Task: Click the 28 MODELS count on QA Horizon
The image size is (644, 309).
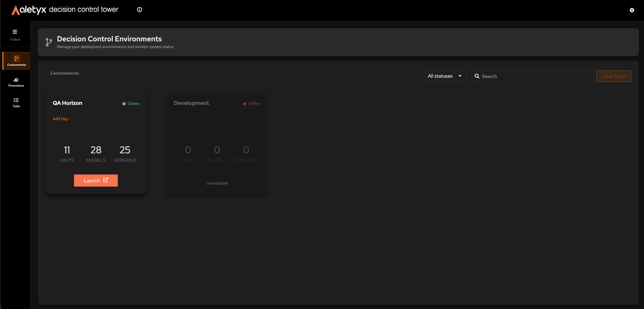Action: (x=96, y=153)
